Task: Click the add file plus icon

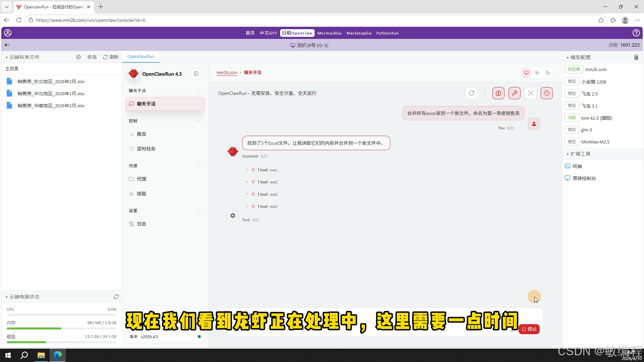Action: [78, 57]
